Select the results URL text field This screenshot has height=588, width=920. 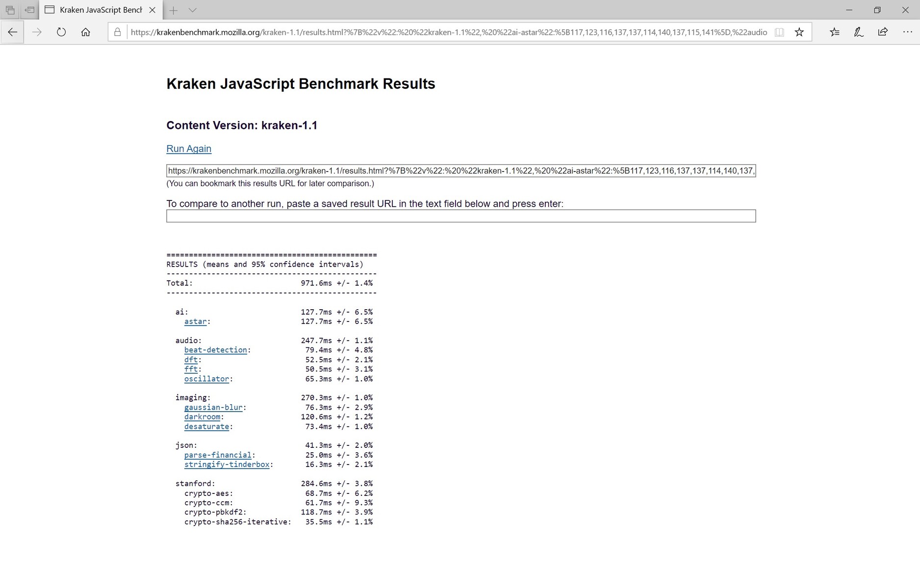pos(461,171)
